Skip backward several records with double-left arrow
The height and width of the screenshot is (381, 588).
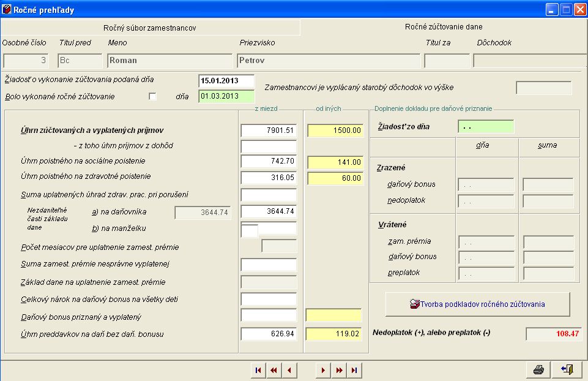274,370
